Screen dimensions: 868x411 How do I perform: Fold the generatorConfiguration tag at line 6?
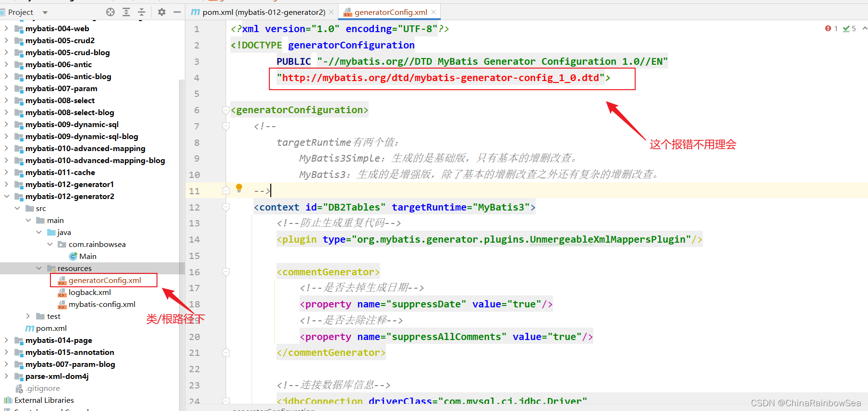(226, 110)
